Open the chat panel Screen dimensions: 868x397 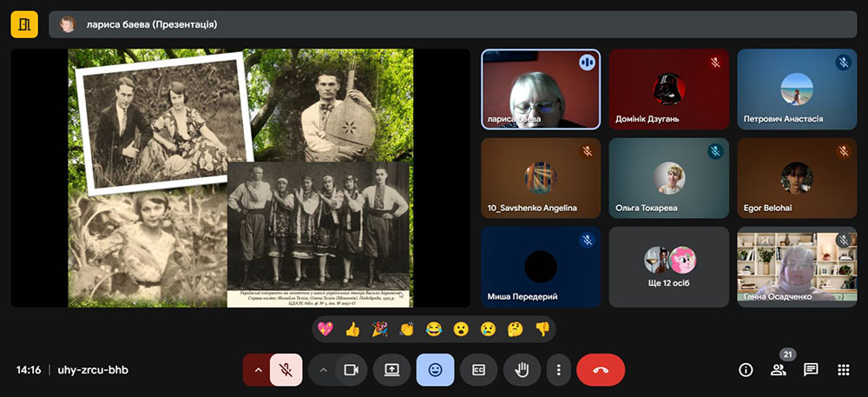(x=811, y=370)
